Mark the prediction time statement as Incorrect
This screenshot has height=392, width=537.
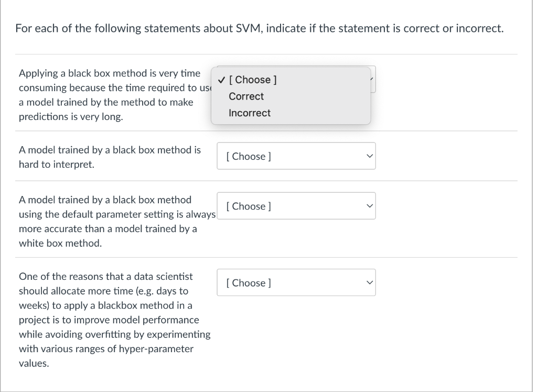pyautogui.click(x=250, y=113)
